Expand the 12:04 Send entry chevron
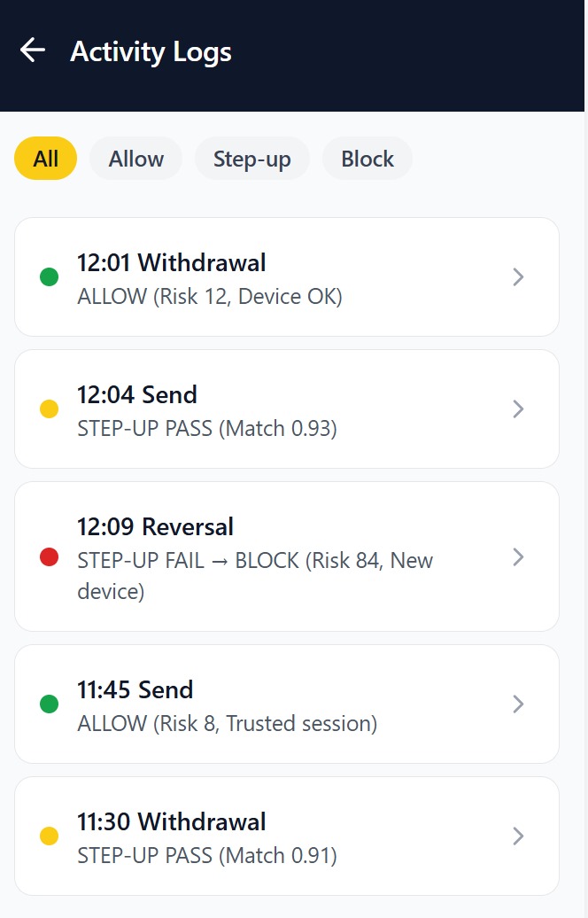The width and height of the screenshot is (588, 918). pos(519,409)
